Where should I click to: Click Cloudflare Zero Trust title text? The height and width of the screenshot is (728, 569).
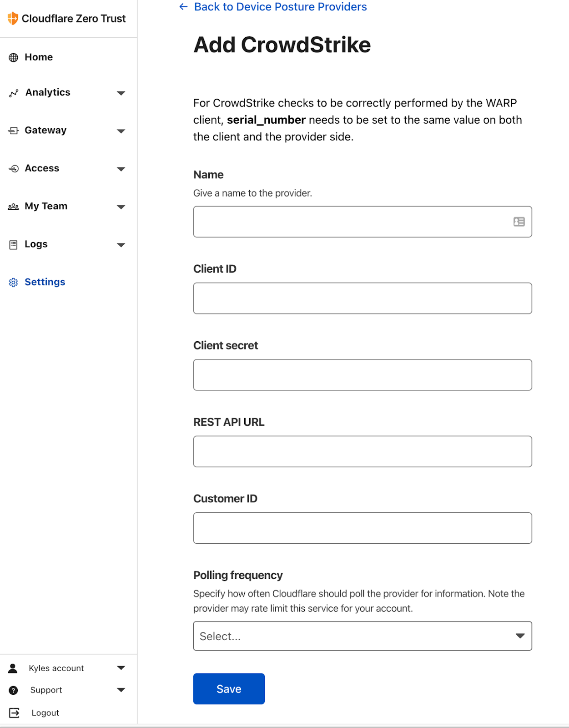point(74,19)
